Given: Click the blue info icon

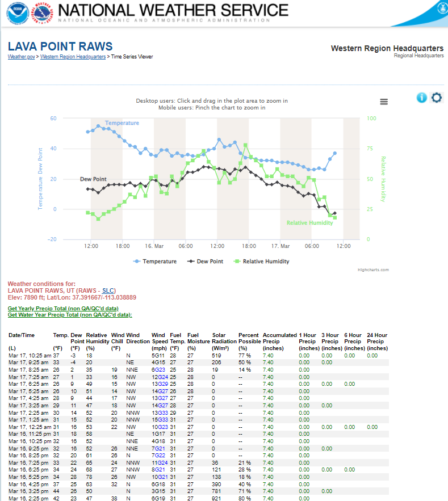Looking at the screenshot, I should click(421, 98).
